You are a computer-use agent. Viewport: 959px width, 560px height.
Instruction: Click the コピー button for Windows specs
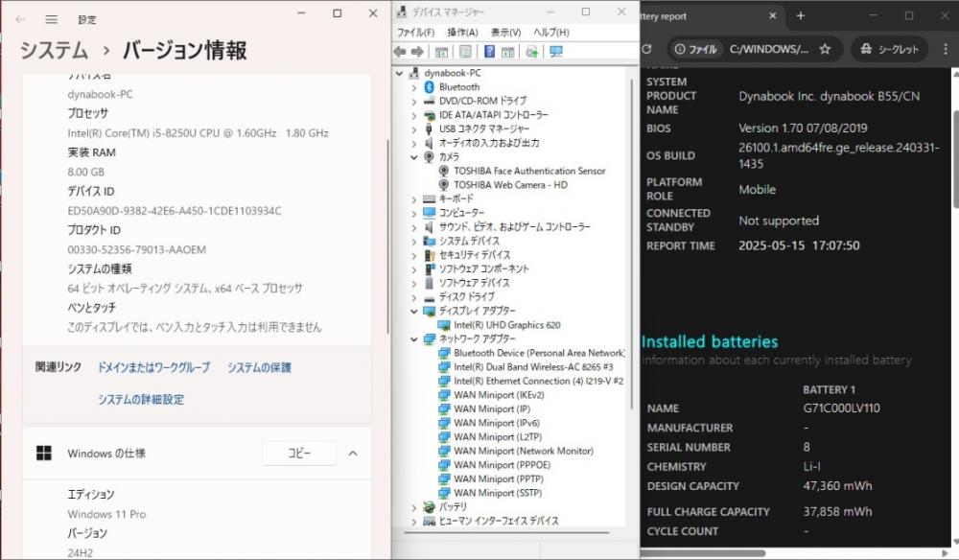click(x=299, y=453)
